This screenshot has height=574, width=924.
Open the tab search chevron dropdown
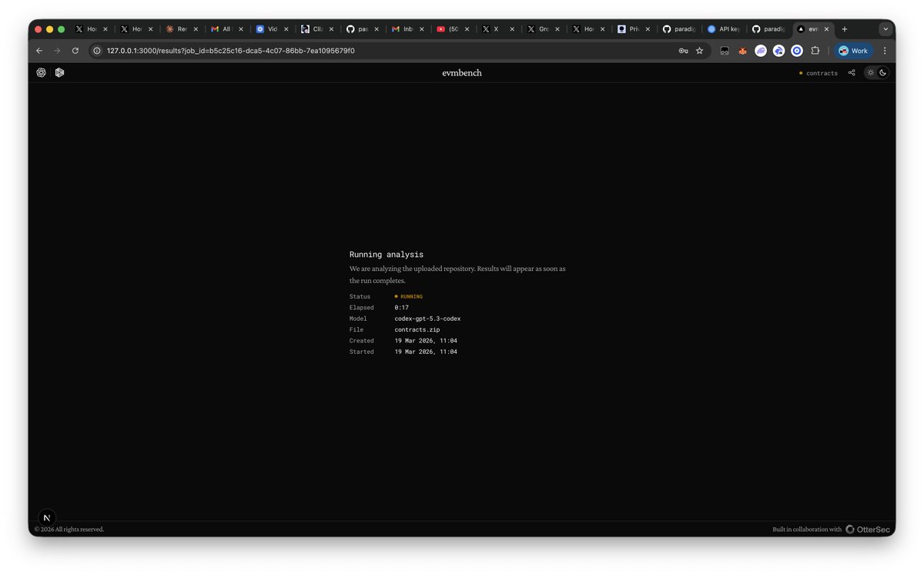(x=885, y=29)
